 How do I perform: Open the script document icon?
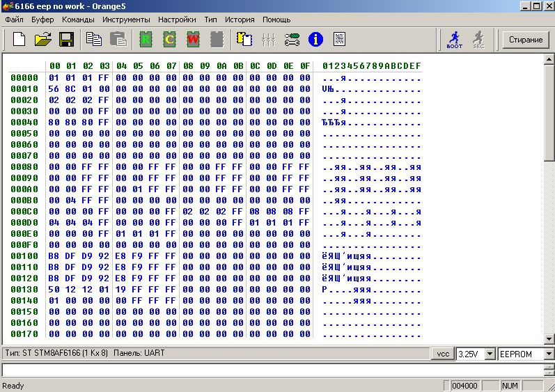coord(339,39)
